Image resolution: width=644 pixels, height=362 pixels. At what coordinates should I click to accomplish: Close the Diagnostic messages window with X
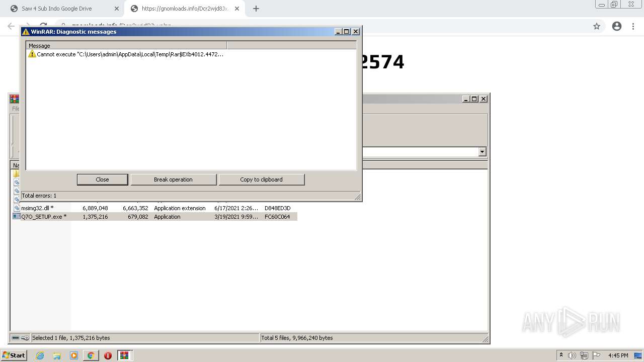(x=356, y=32)
